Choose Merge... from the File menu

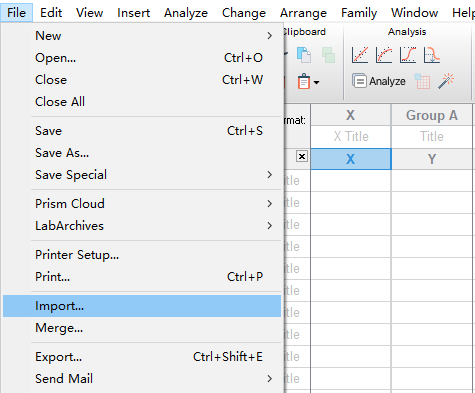click(142, 328)
